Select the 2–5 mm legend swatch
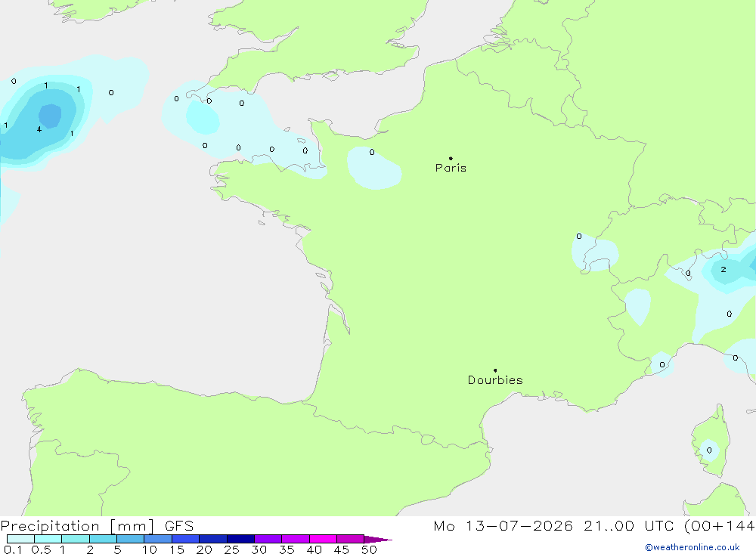 pyautogui.click(x=103, y=539)
